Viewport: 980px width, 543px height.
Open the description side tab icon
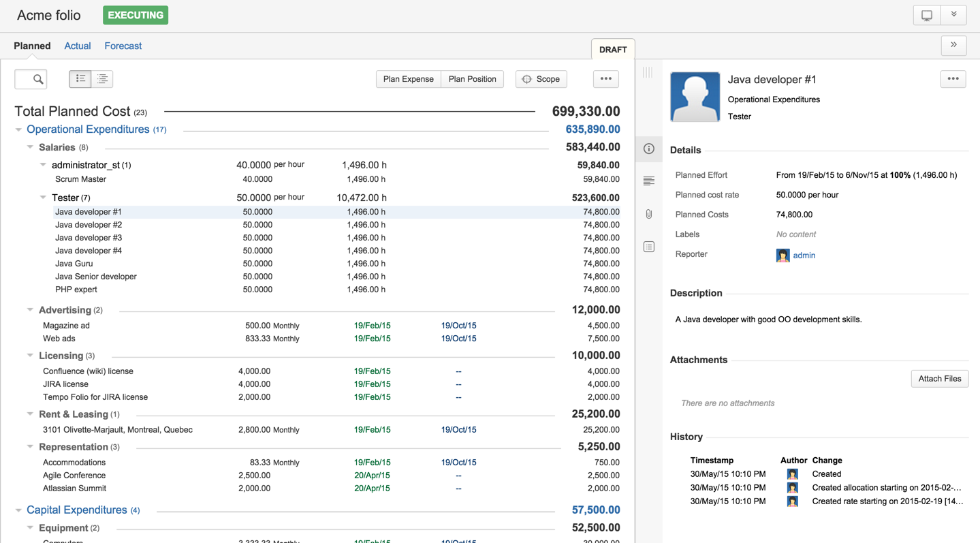[649, 181]
